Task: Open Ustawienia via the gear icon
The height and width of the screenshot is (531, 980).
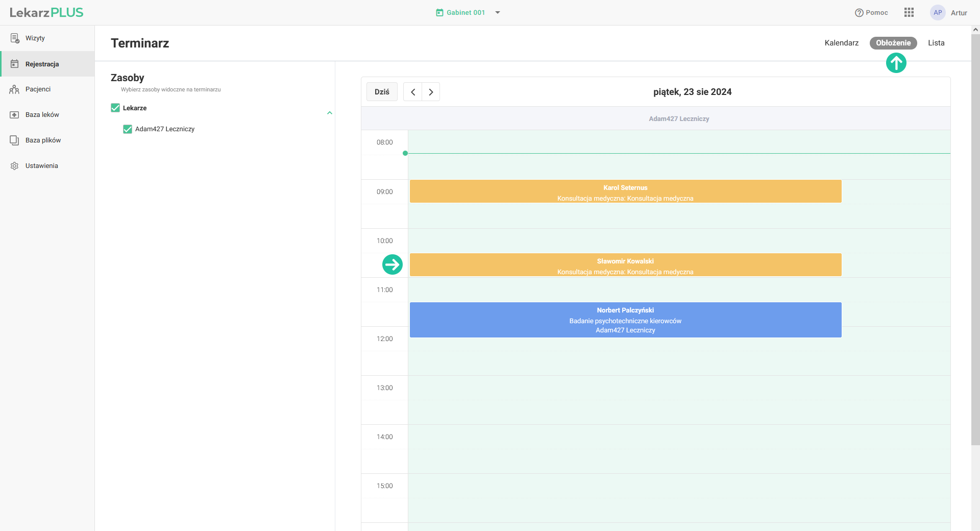Action: [14, 166]
